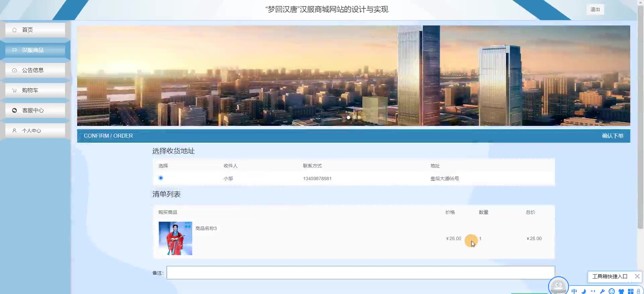Click the moon half-width mode icon

[584, 291]
